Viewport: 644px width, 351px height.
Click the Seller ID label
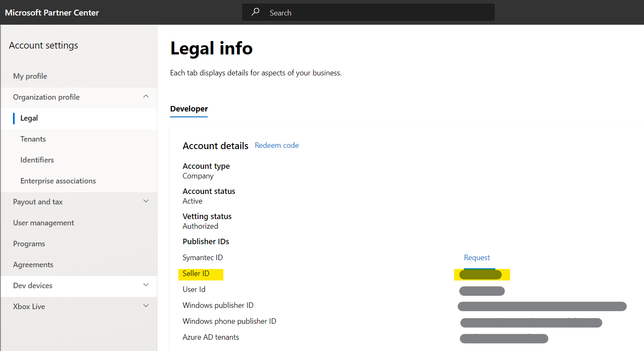pyautogui.click(x=196, y=274)
